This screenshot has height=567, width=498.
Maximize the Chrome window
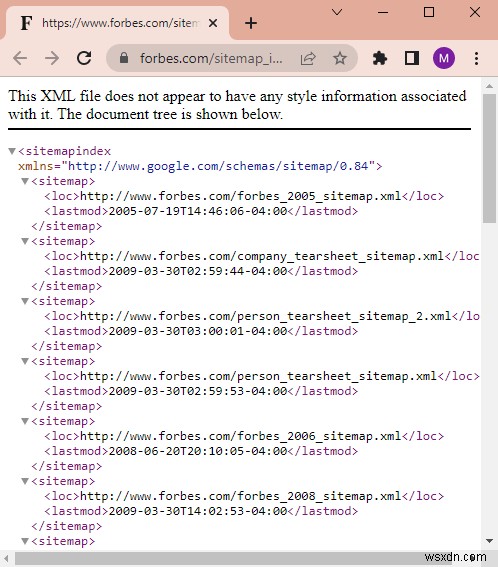point(429,12)
